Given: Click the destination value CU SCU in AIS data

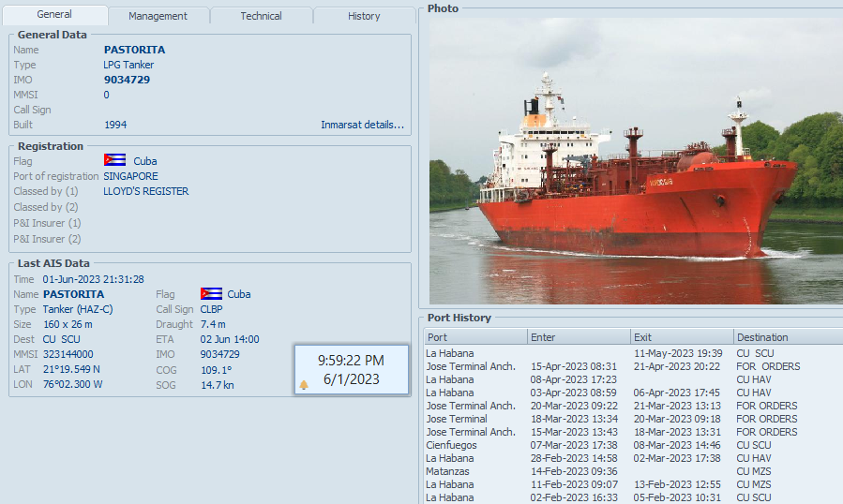Looking at the screenshot, I should (x=61, y=339).
